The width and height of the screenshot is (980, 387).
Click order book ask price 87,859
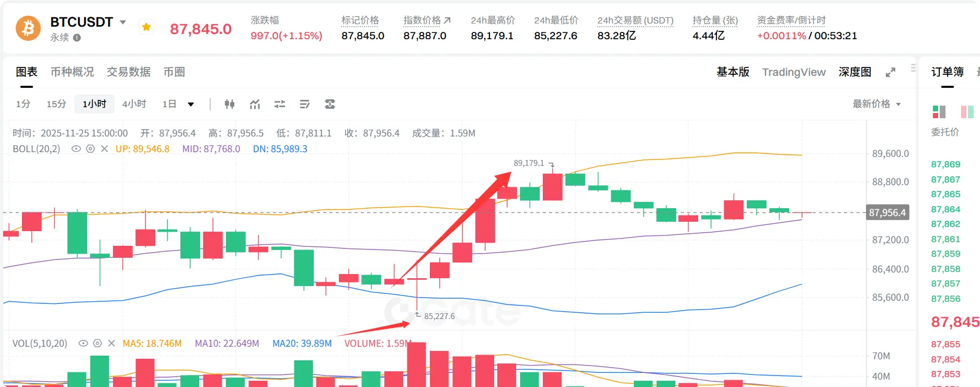pyautogui.click(x=945, y=254)
